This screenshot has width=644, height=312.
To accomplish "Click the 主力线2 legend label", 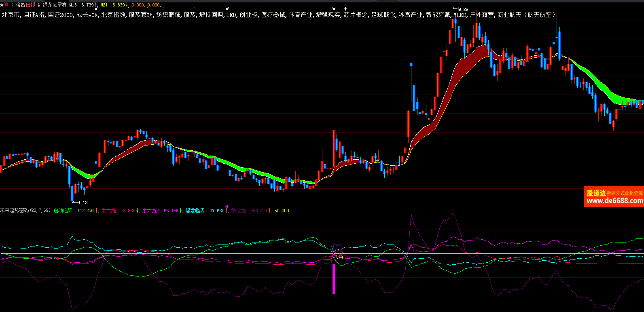I will [x=152, y=211].
